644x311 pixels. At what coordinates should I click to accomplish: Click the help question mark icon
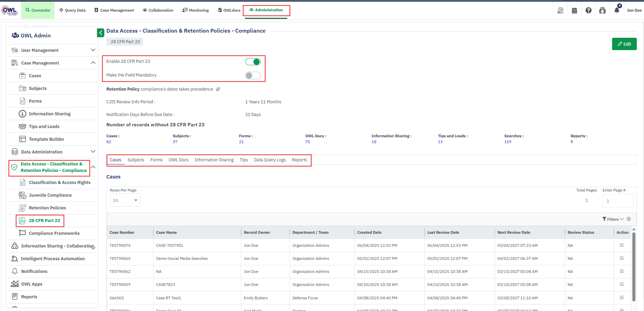588,11
